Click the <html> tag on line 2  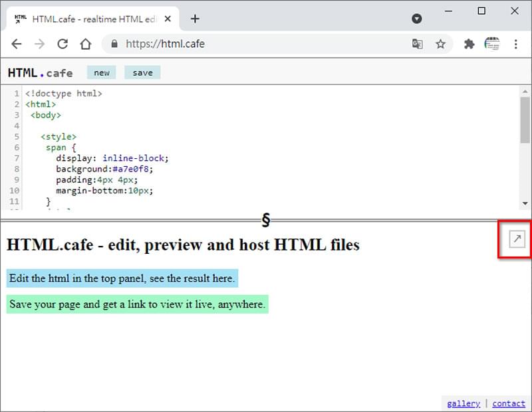tap(41, 104)
